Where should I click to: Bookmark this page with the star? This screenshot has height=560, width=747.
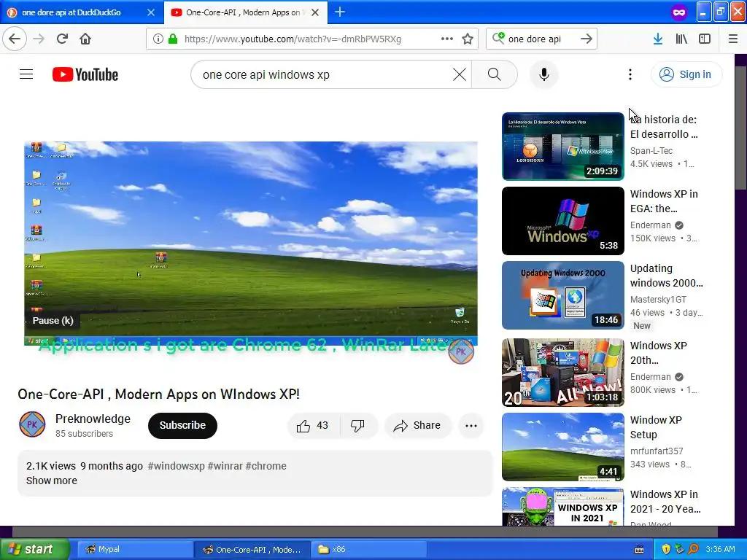click(468, 39)
